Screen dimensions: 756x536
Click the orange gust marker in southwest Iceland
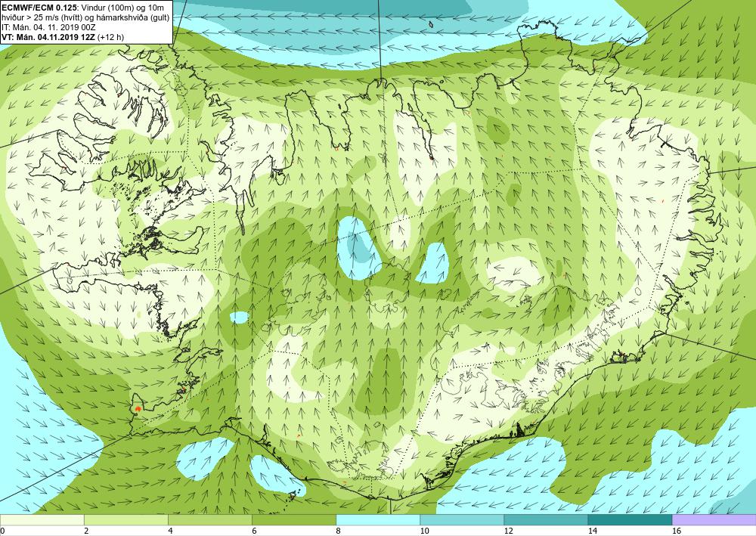point(138,408)
